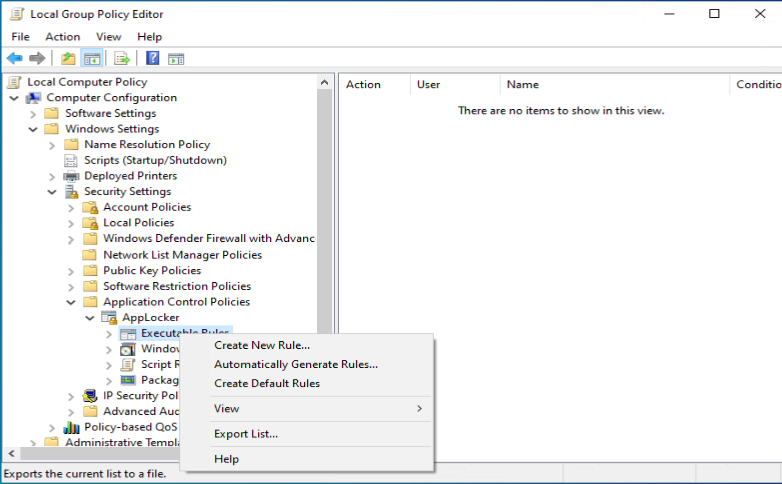Select the Deployed Printers printer icon
Image resolution: width=782 pixels, height=484 pixels.
(71, 176)
